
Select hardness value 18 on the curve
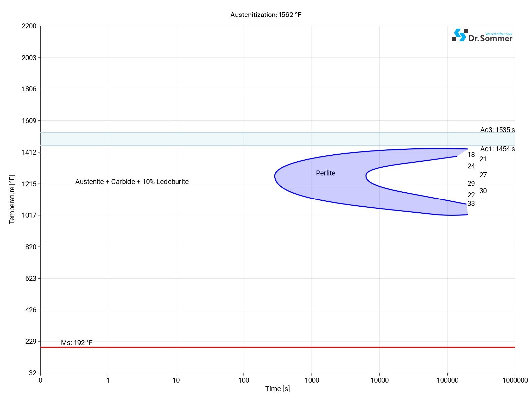[x=471, y=155]
